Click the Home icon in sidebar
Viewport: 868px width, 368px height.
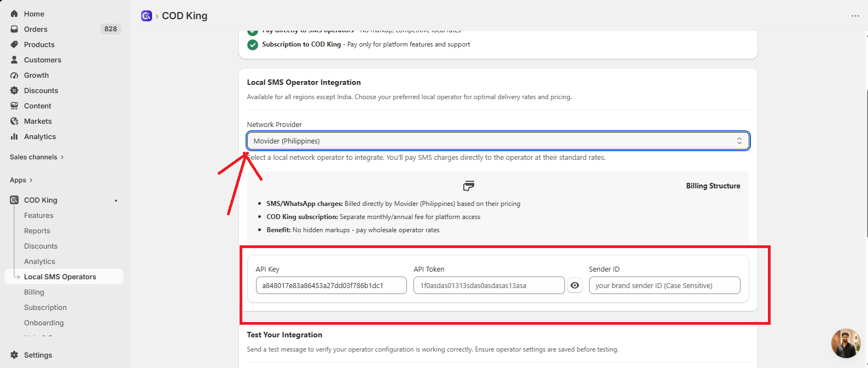click(14, 14)
